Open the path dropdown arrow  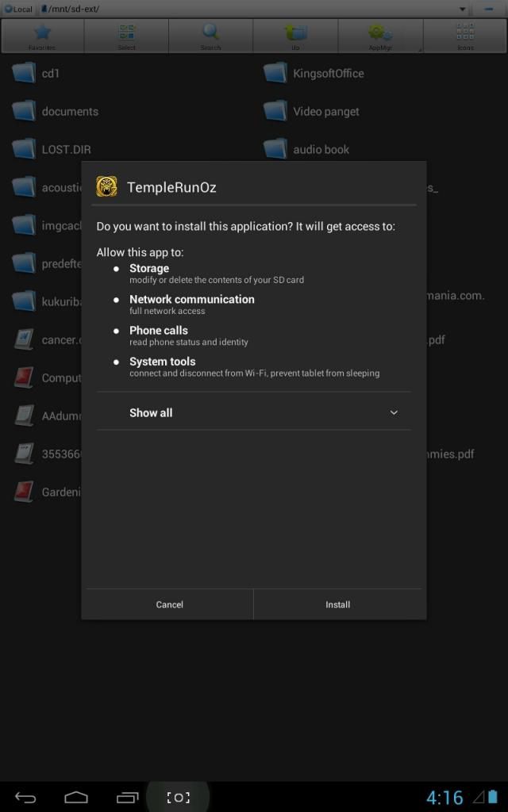[463, 10]
